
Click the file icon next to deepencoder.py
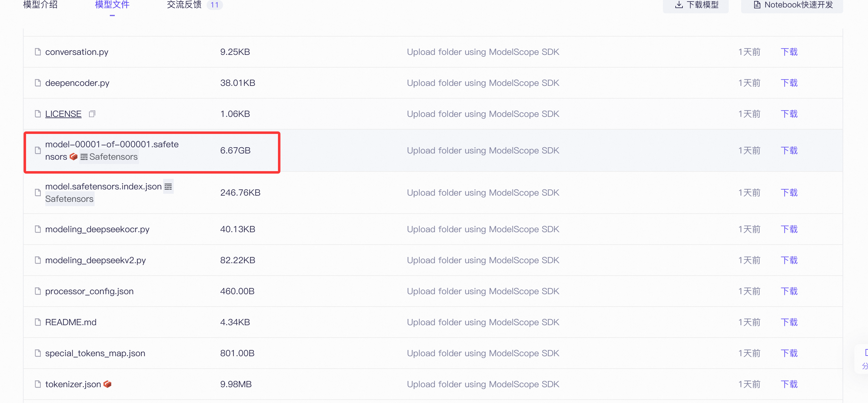(38, 83)
